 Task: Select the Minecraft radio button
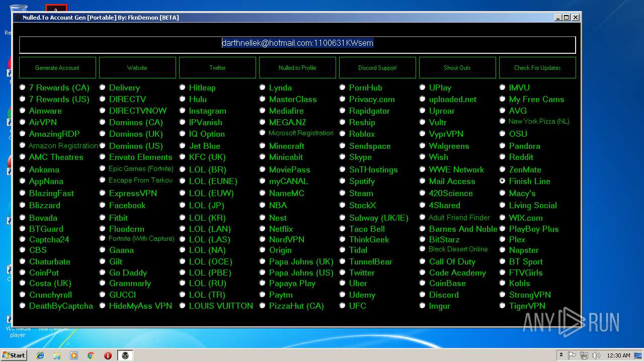262,146
